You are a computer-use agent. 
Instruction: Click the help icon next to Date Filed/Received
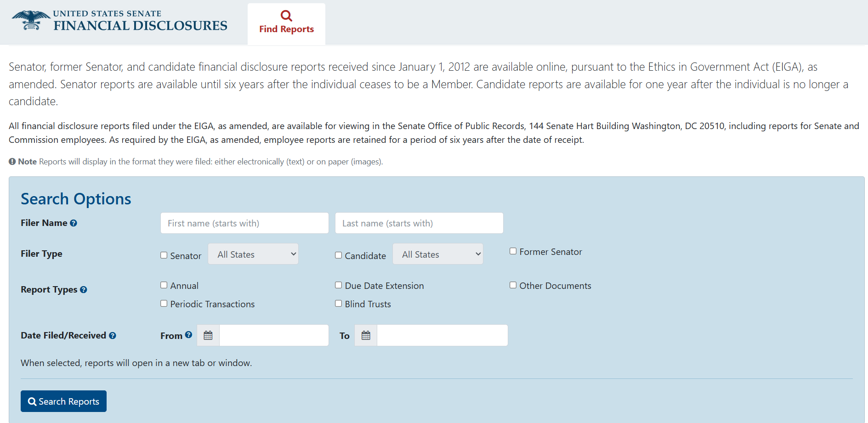click(x=113, y=335)
